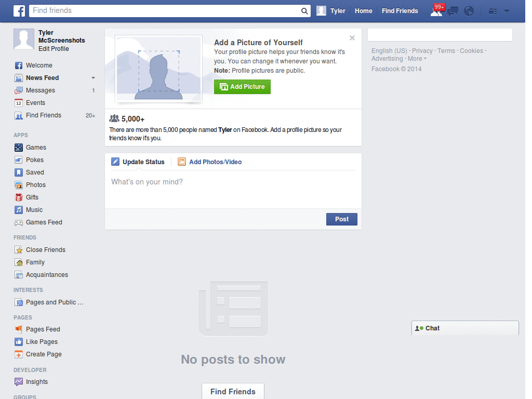
Task: Open Tyler profile link in top bar
Action: 338,11
